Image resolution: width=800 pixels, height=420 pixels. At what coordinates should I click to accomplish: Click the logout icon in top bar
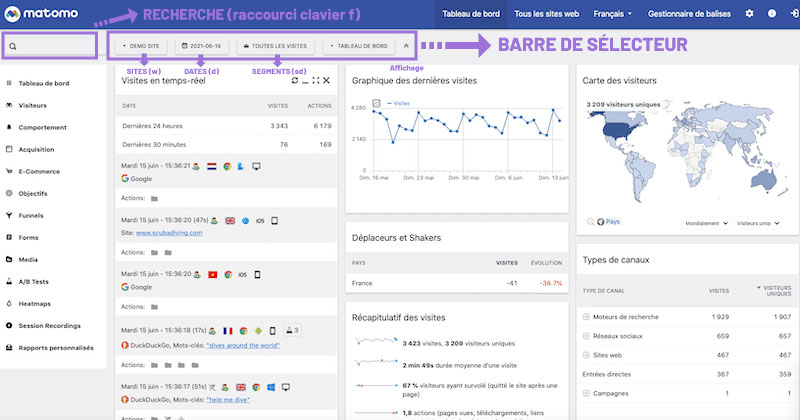794,14
